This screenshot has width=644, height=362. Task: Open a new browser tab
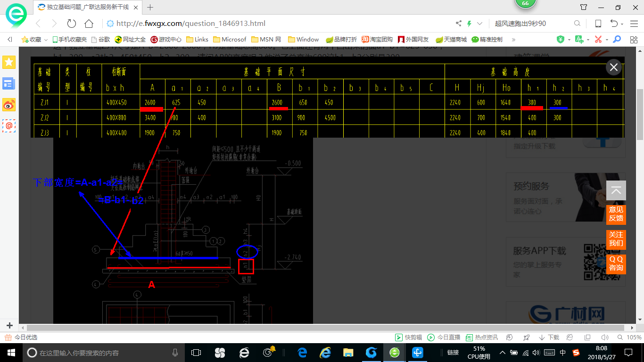[150, 7]
